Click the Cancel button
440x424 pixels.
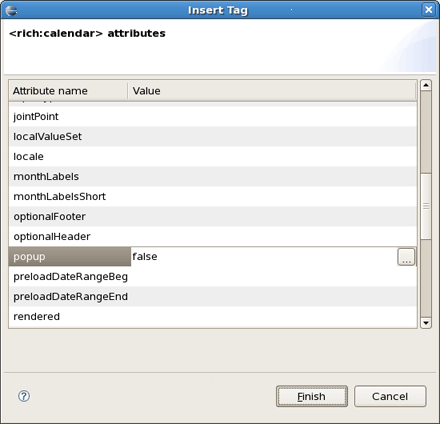[x=390, y=396]
